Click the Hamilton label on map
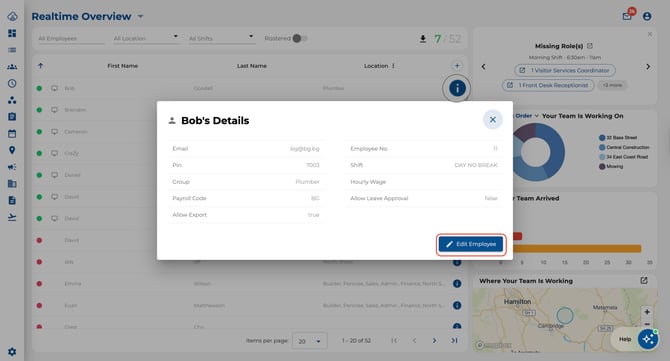The height and width of the screenshot is (361, 670). click(x=517, y=302)
